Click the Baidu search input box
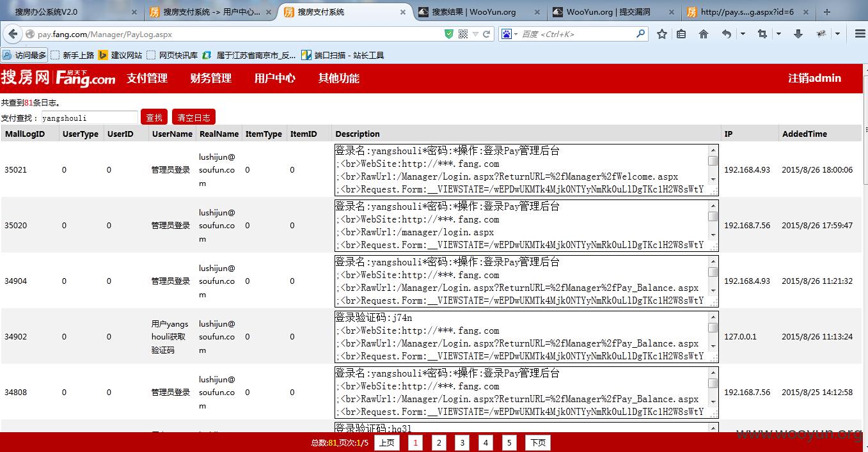This screenshot has height=452, width=868. [577, 34]
